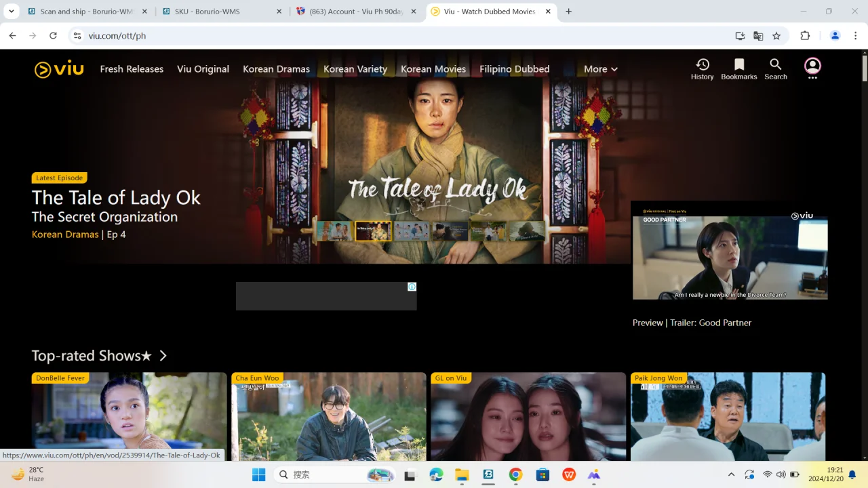Image resolution: width=868 pixels, height=488 pixels.
Task: Click The Tale of Lady Ok title link
Action: pos(116,197)
